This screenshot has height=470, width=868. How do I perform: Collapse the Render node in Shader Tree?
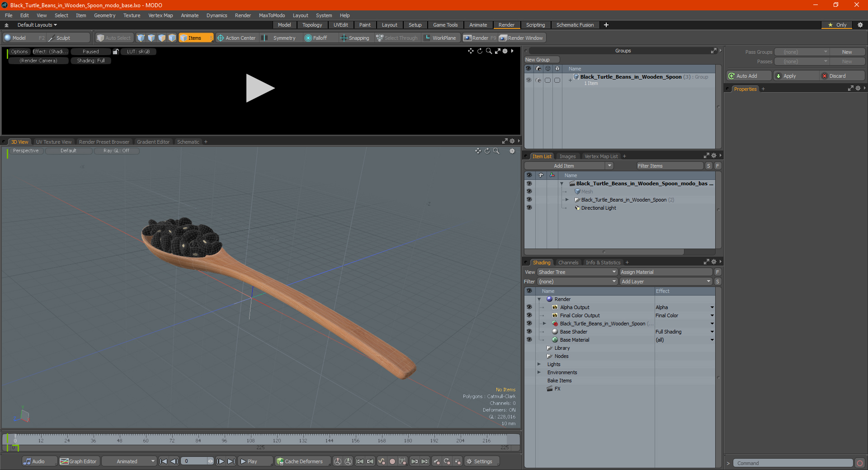pyautogui.click(x=539, y=299)
